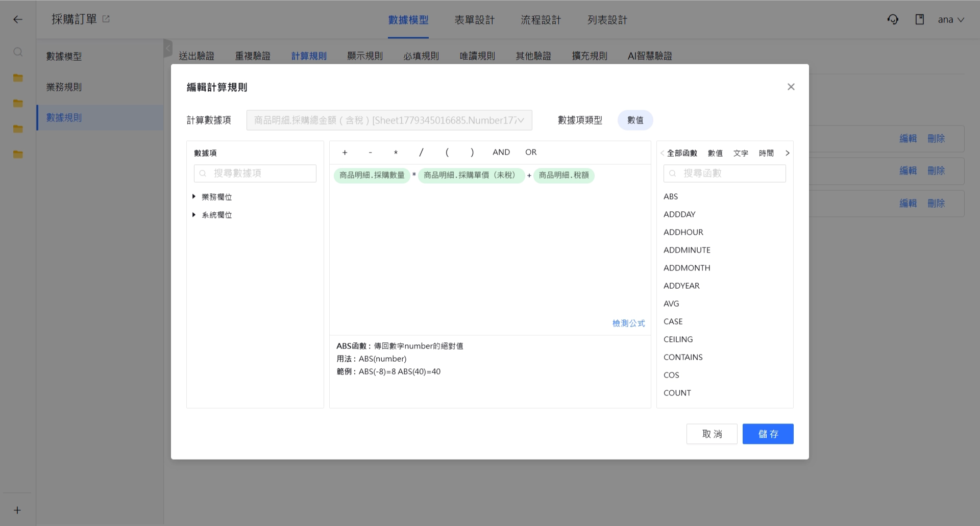The height and width of the screenshot is (526, 980).
Task: Select 時間 function category
Action: 766,153
